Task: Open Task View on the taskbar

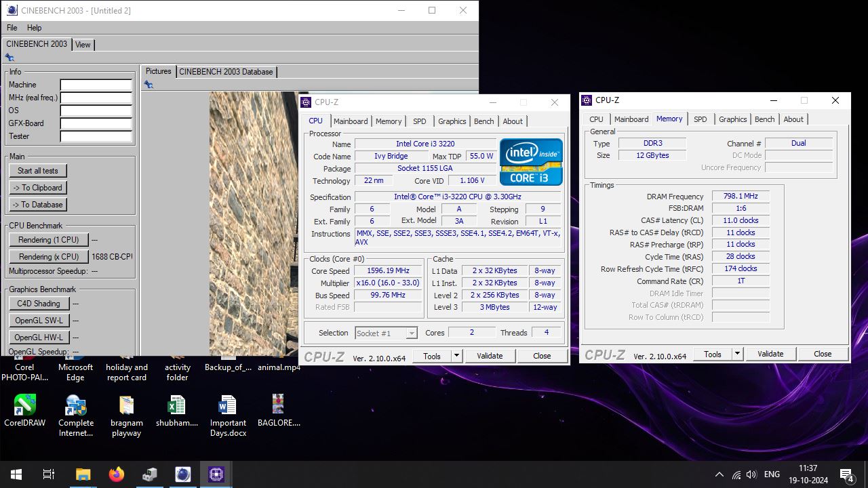Action: [49, 474]
